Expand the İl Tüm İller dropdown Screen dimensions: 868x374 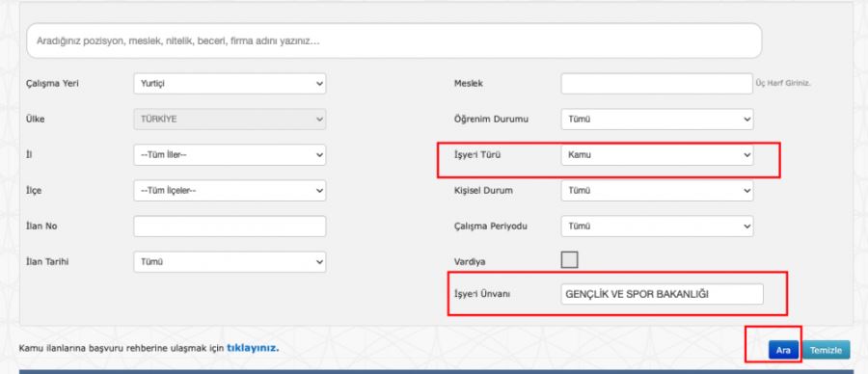(230, 155)
